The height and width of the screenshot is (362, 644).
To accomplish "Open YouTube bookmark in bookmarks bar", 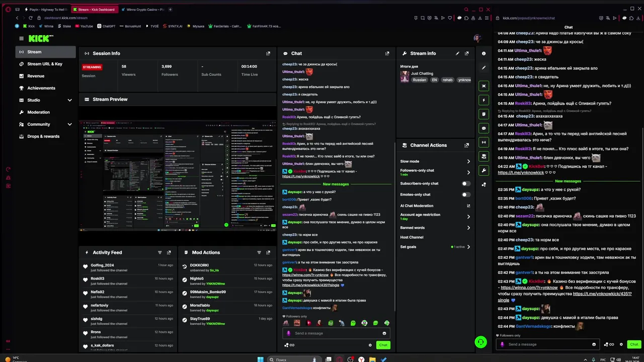I will [x=84, y=26].
